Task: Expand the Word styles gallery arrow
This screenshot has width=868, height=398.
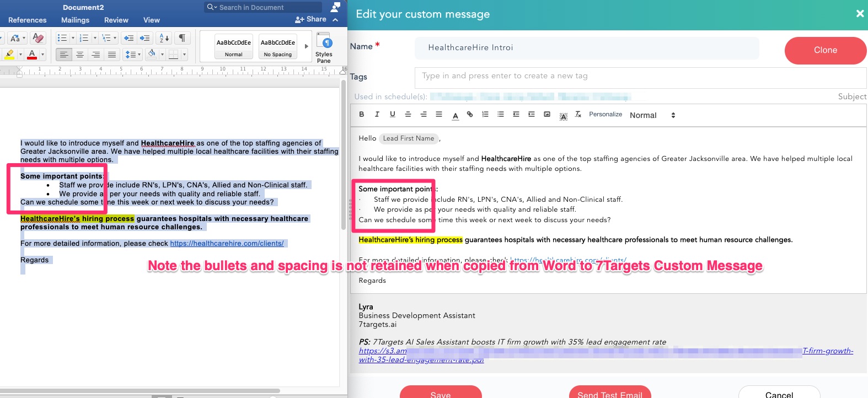Action: pos(307,46)
